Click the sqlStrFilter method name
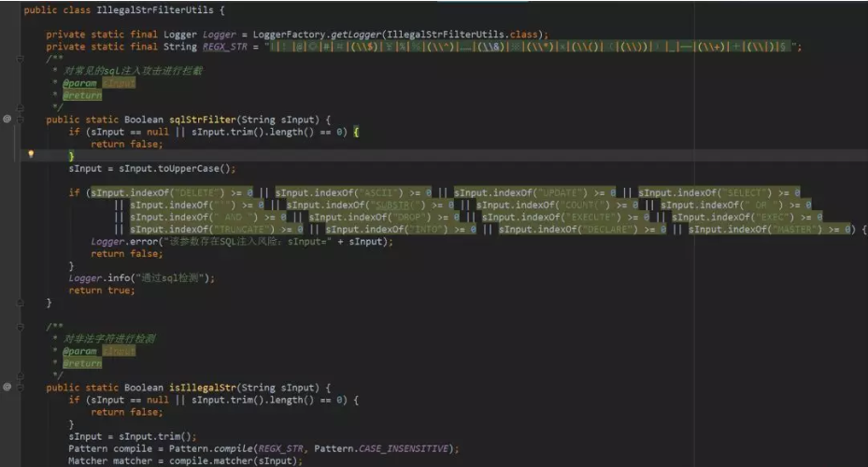Screen dimensions: 868x467 click(202, 120)
